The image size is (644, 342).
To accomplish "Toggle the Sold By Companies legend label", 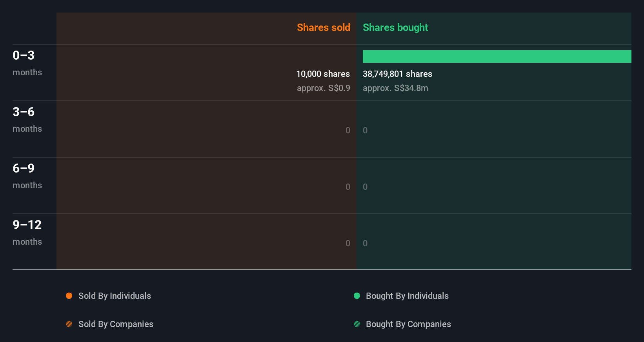I will coord(116,324).
